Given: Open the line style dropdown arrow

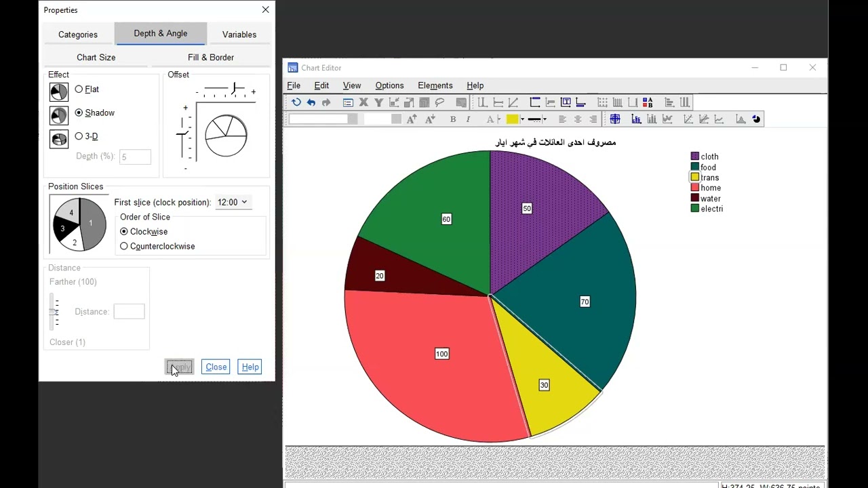Looking at the screenshot, I should (545, 119).
